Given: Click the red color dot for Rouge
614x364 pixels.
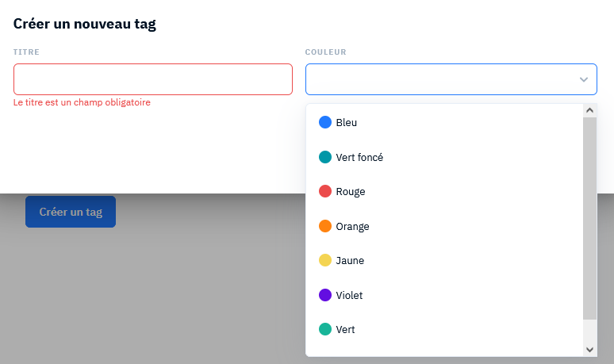Looking at the screenshot, I should tap(325, 191).
